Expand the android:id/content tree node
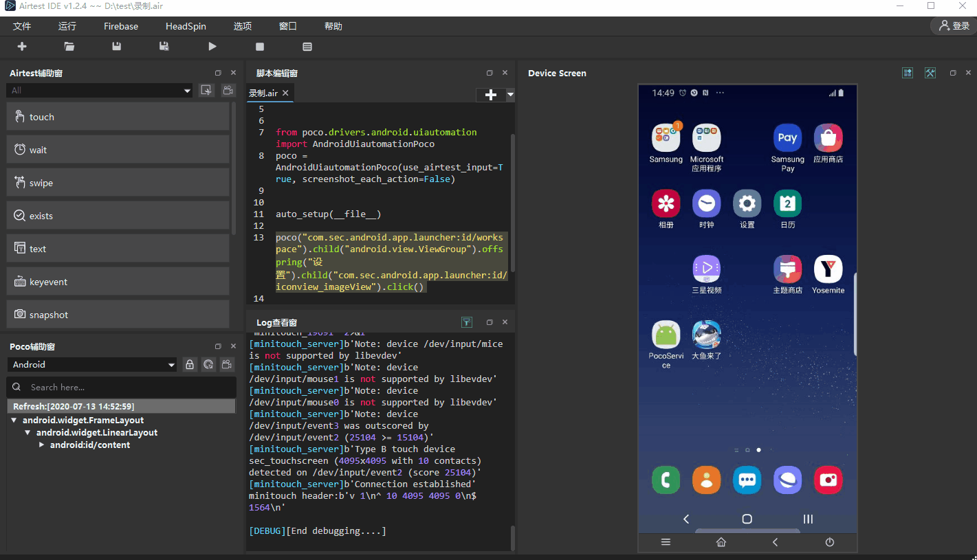Image resolution: width=977 pixels, height=560 pixels. click(x=42, y=445)
